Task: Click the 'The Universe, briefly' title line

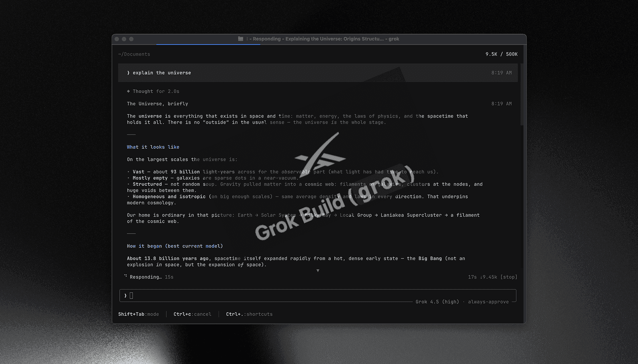Action: [x=157, y=104]
